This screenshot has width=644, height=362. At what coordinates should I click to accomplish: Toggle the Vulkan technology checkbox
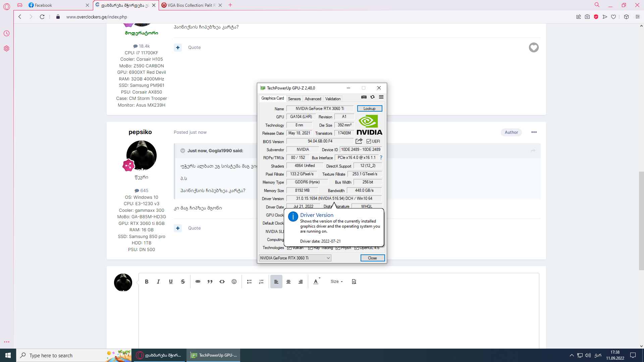289,248
